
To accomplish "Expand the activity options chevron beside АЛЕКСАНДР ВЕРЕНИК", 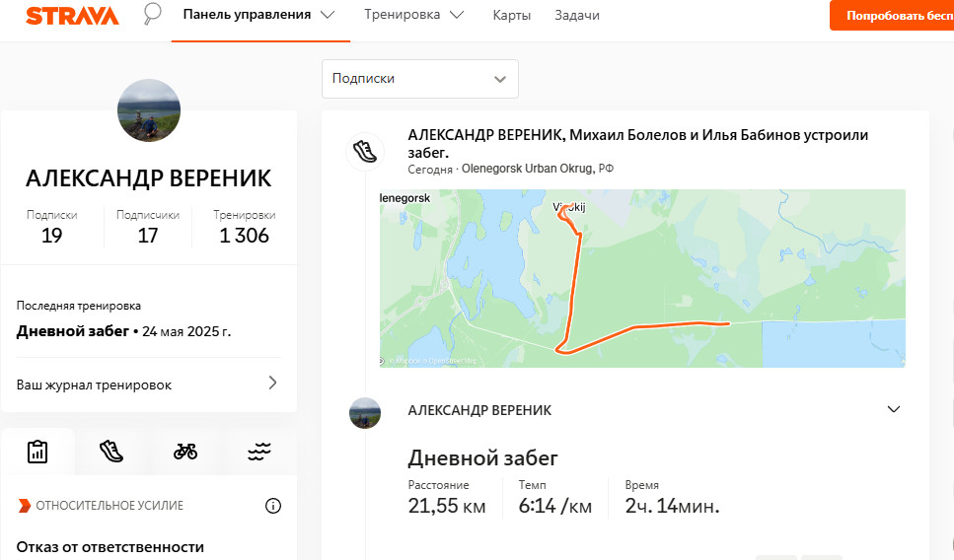I will click(893, 409).
